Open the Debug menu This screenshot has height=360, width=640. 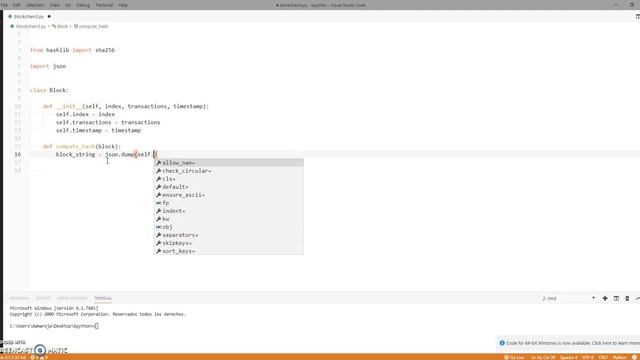[83, 5]
